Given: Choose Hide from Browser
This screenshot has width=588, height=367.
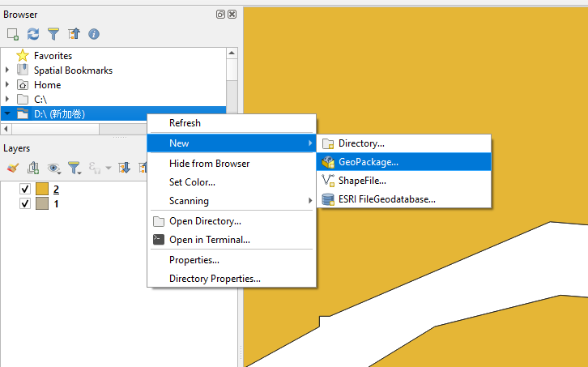Looking at the screenshot, I should (x=232, y=164).
